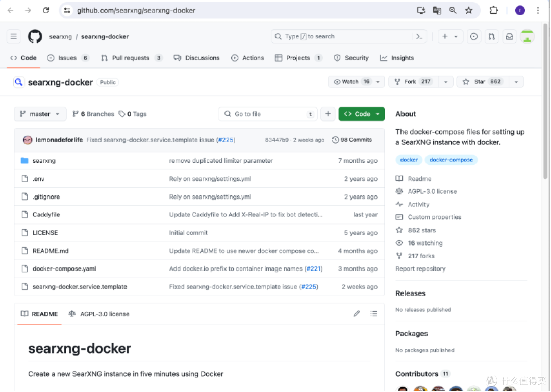551x392 pixels.
Task: Open the GitHub home page via the logo
Action: point(34,36)
